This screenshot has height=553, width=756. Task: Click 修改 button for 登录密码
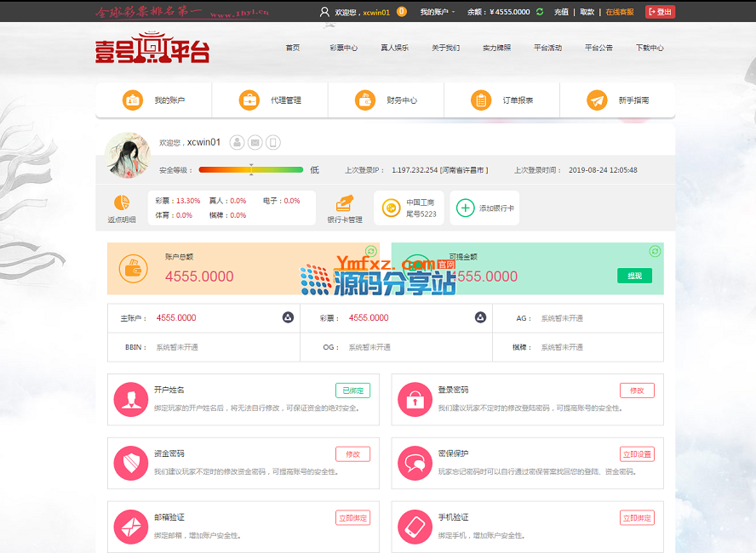pos(637,391)
